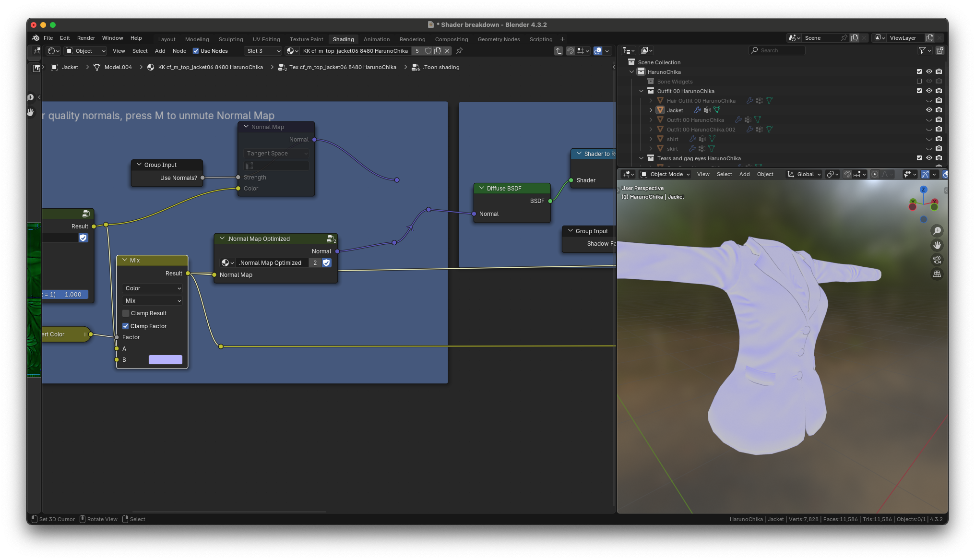Enable the Clamp Result checkbox

pyautogui.click(x=126, y=313)
